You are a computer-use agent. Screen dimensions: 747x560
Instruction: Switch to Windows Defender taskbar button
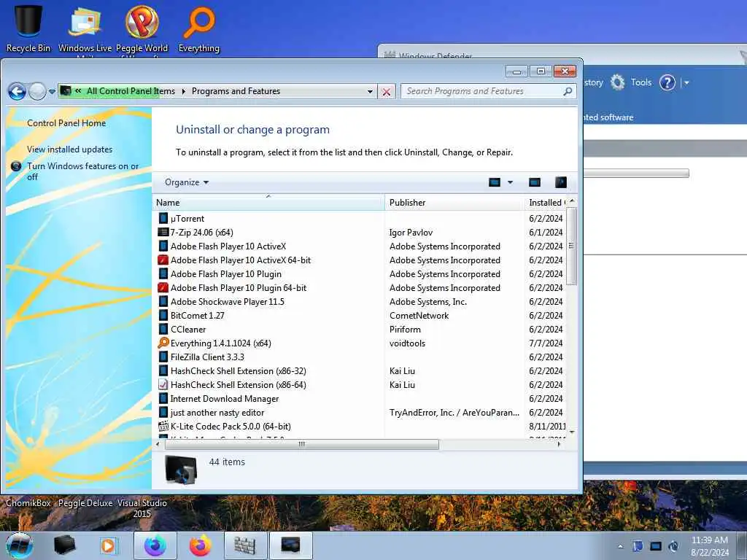pyautogui.click(x=245, y=545)
